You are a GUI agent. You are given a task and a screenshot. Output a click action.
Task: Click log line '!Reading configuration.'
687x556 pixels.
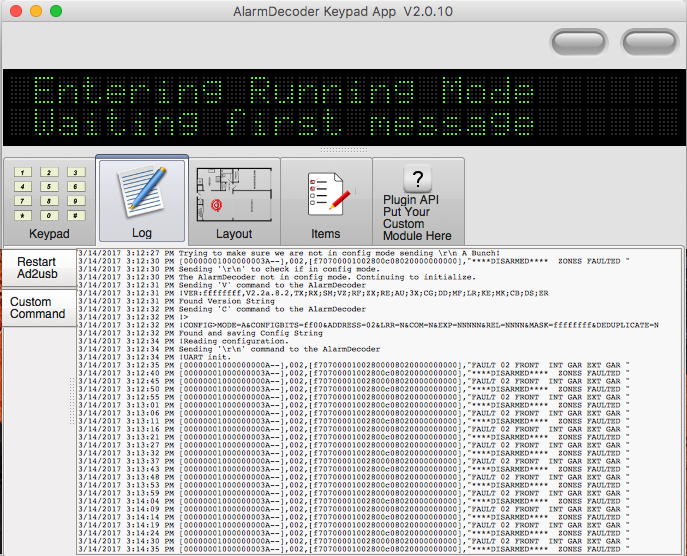point(184,341)
